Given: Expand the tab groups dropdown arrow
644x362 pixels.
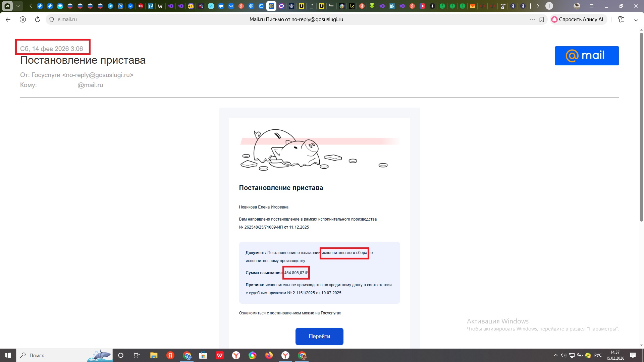Looking at the screenshot, I should coord(18,6).
